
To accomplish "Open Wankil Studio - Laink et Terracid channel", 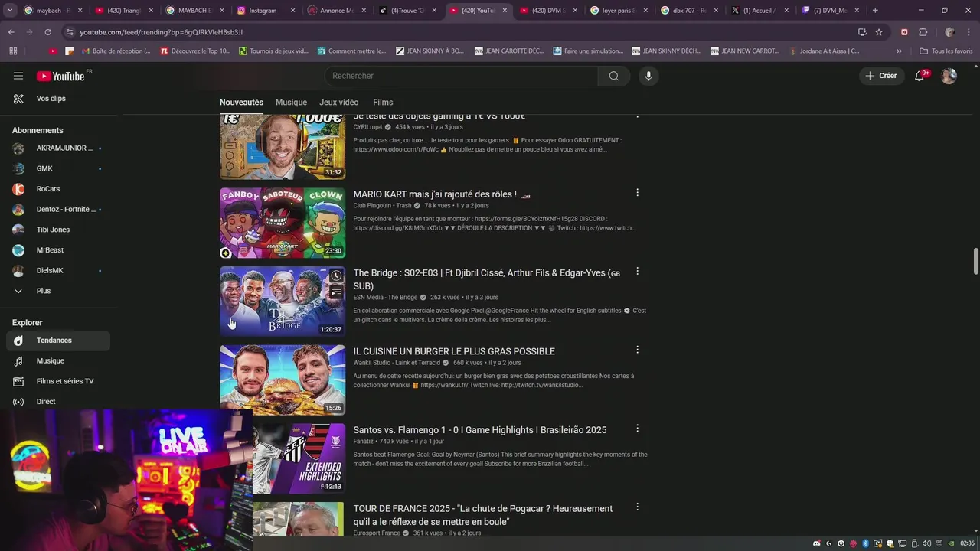I will pyautogui.click(x=397, y=363).
